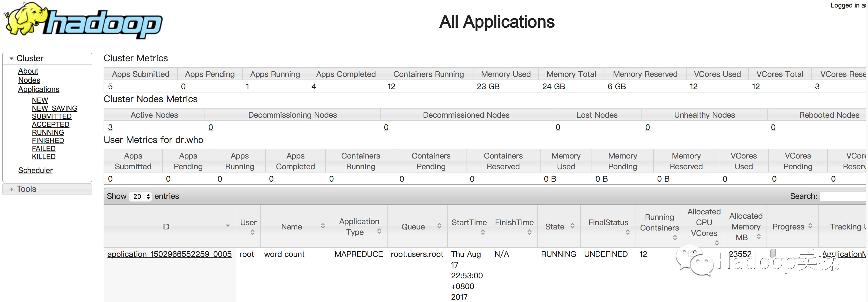
Task: Click the UNDEFINED final status cell
Action: pyautogui.click(x=606, y=254)
